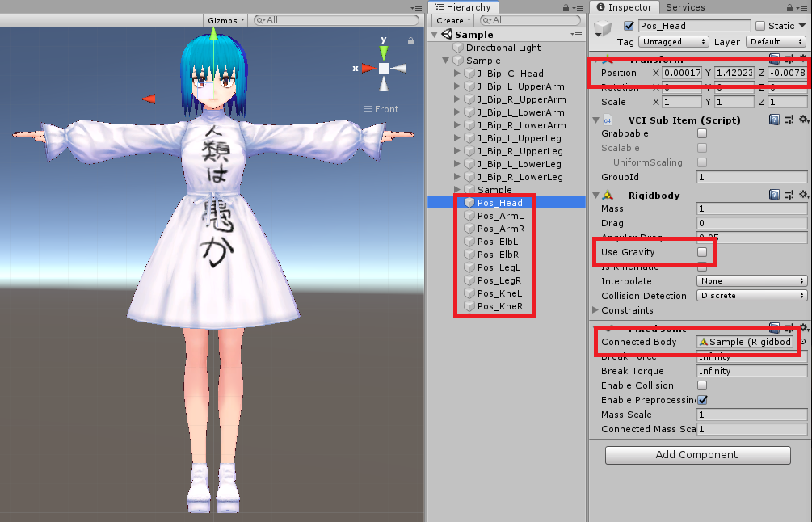
Task: Click the Rigidbody component icon
Action: coord(608,196)
